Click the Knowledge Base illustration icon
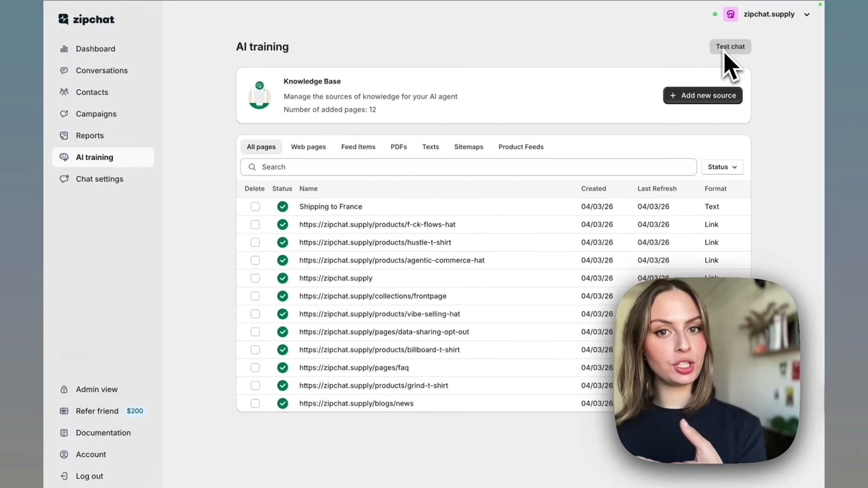Screen dimensions: 868x488 tap(259, 95)
